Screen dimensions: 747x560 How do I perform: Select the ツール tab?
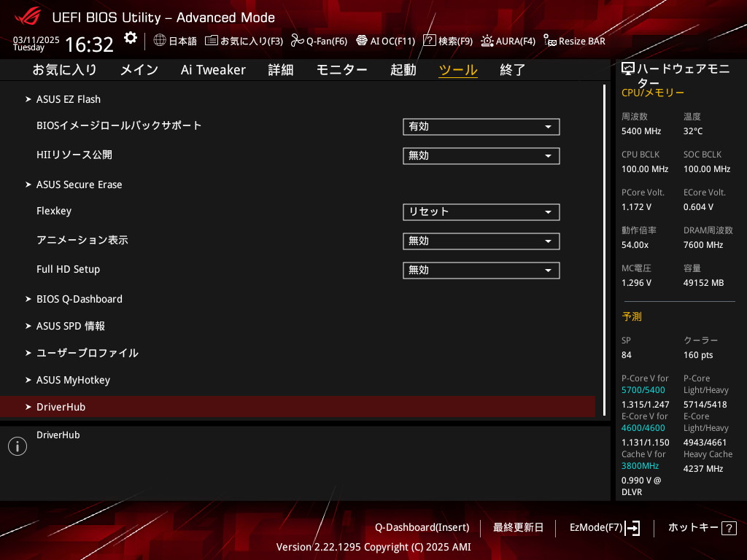(x=458, y=70)
